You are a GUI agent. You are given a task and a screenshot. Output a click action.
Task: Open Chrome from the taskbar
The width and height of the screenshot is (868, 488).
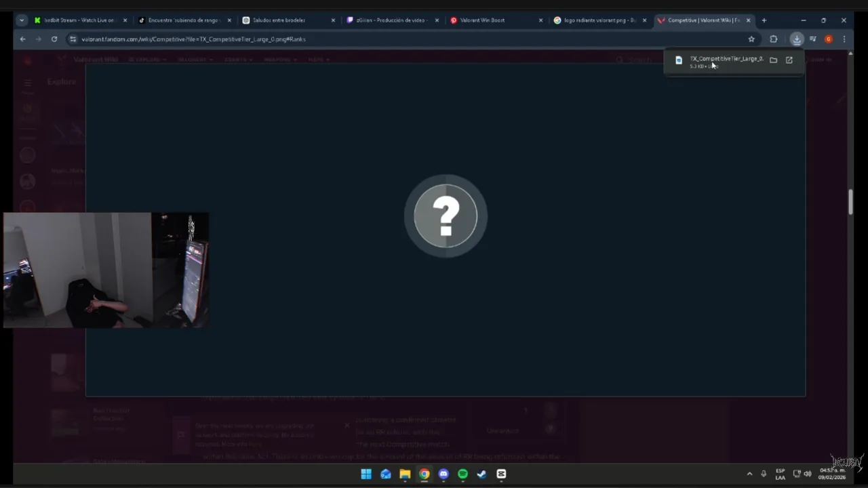pos(425,474)
